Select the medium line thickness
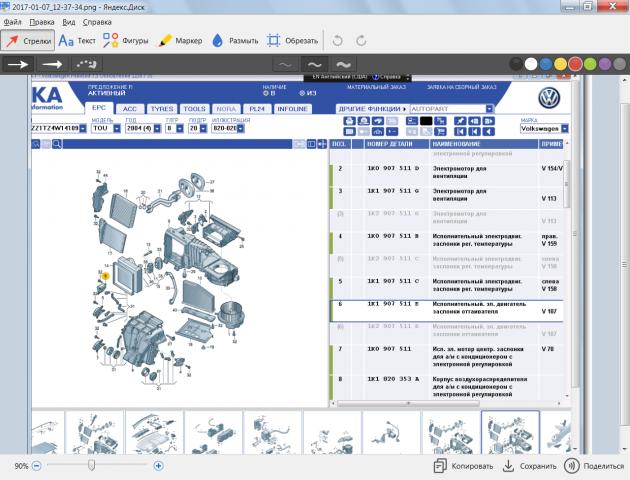Viewport: 630px width, 480px height. point(314,64)
